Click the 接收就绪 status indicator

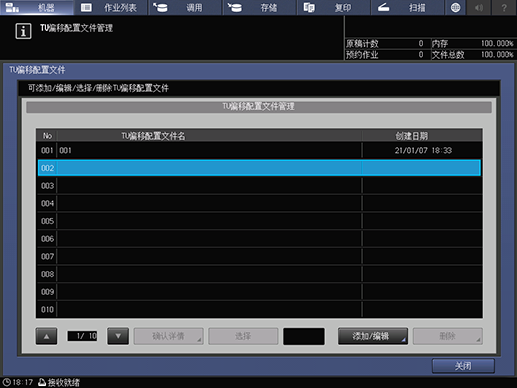(59, 382)
